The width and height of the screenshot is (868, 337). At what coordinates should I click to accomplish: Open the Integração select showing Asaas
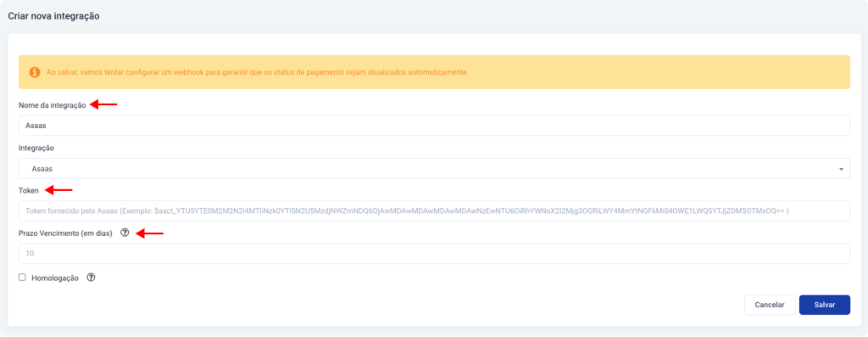point(434,168)
